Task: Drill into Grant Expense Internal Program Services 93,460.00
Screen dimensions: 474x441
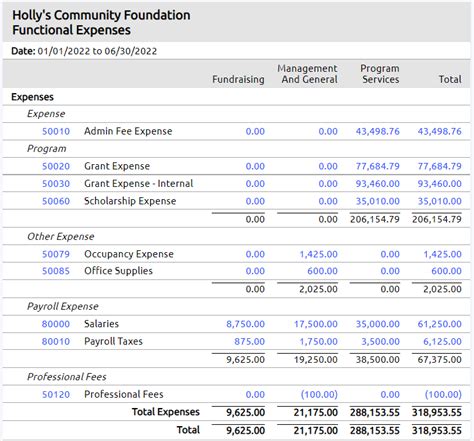Action: coord(377,184)
